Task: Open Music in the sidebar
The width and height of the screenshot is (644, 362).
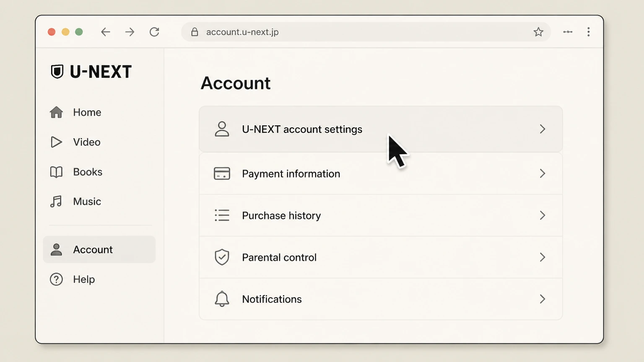Action: tap(99, 202)
